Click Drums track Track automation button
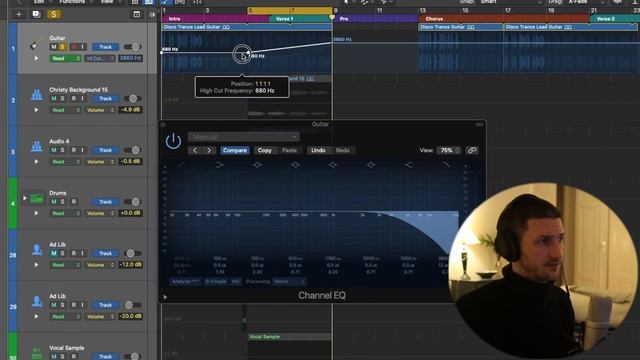Image resolution: width=640 pixels, height=360 pixels. coord(105,202)
